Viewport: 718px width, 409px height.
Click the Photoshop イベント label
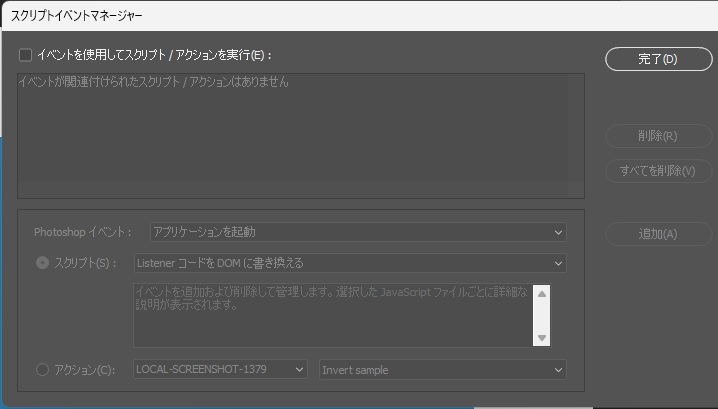coord(83,232)
